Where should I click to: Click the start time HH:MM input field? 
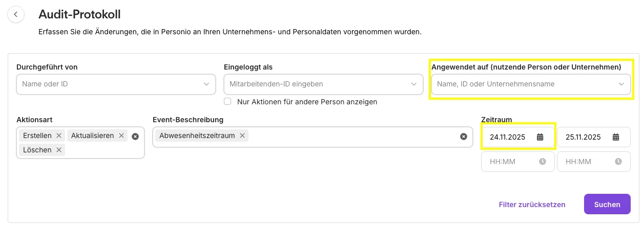[510, 162]
